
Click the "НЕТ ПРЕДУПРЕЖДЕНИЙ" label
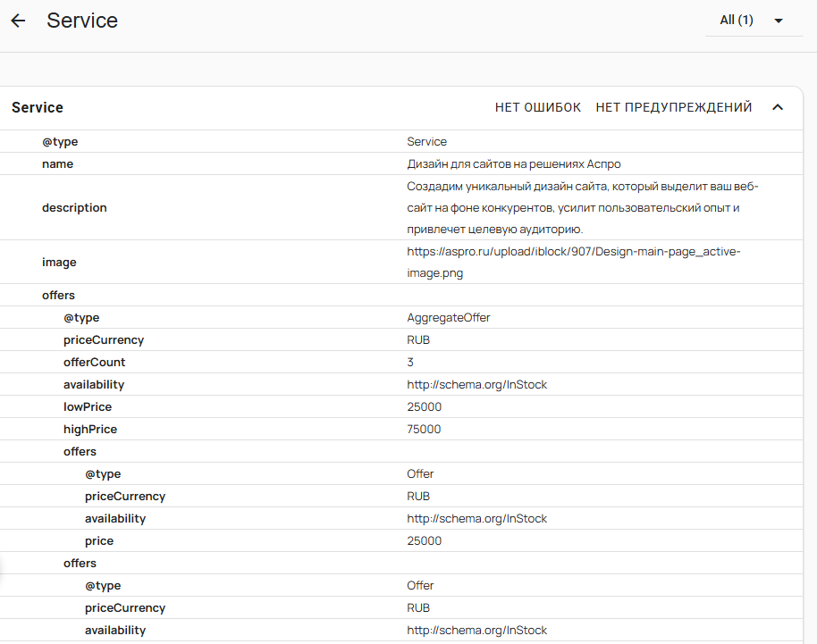673,106
